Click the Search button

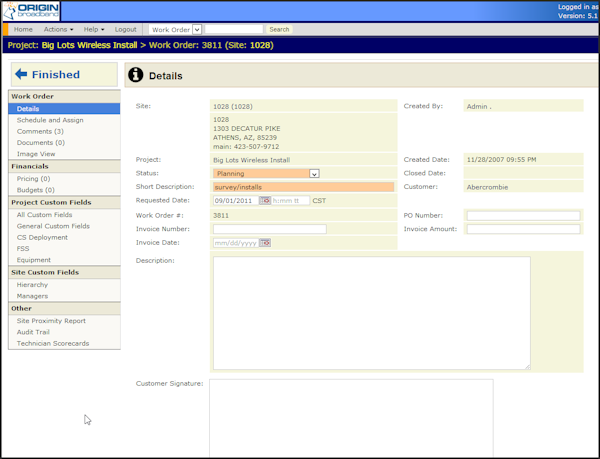pos(279,29)
